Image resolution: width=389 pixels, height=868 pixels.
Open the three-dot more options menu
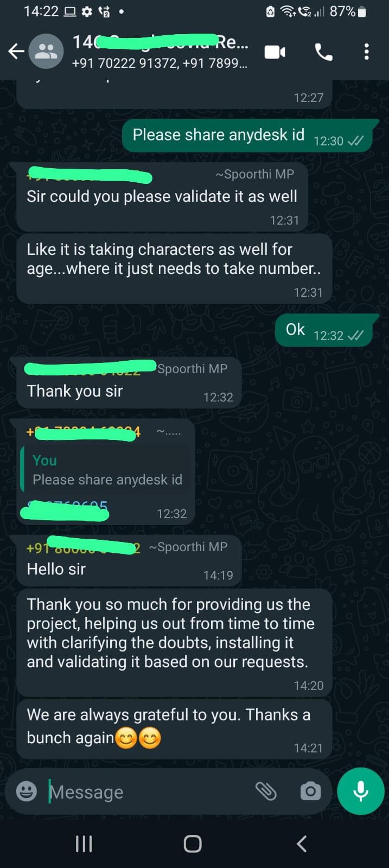(367, 52)
